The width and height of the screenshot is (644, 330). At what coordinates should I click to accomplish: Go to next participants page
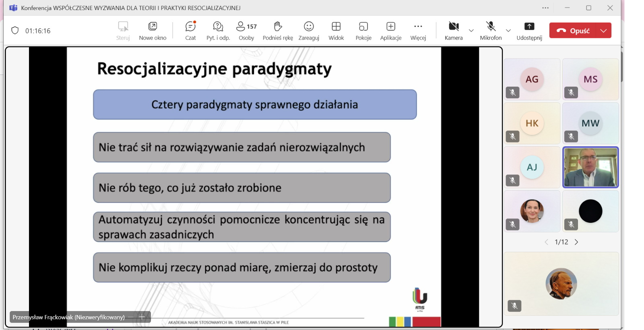click(x=576, y=242)
